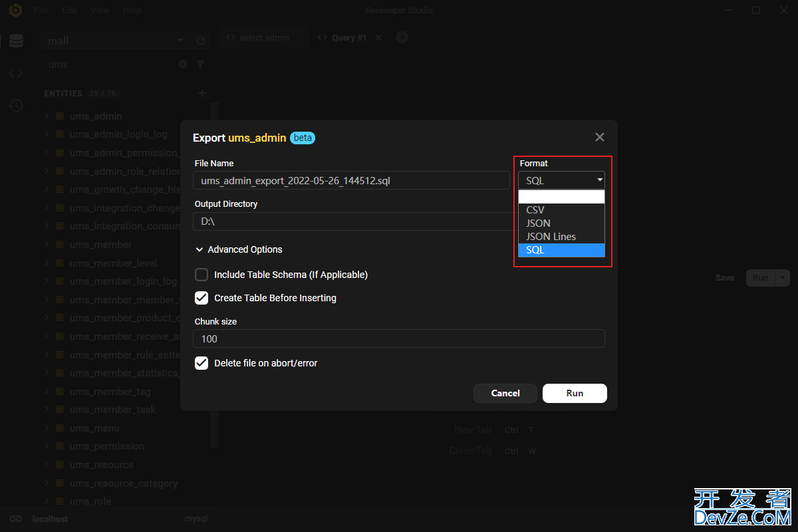Click localhost in the status bar

(50, 519)
